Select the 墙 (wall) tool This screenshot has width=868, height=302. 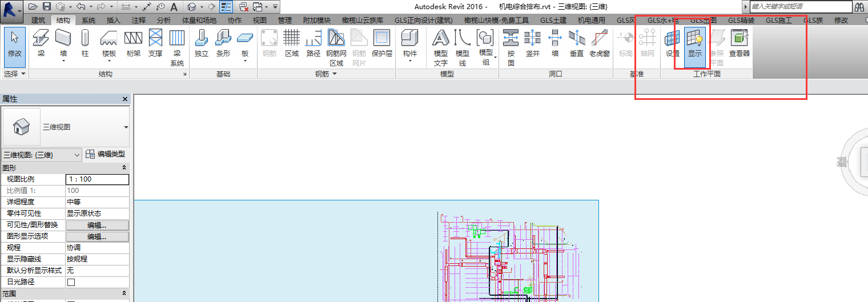[63, 45]
